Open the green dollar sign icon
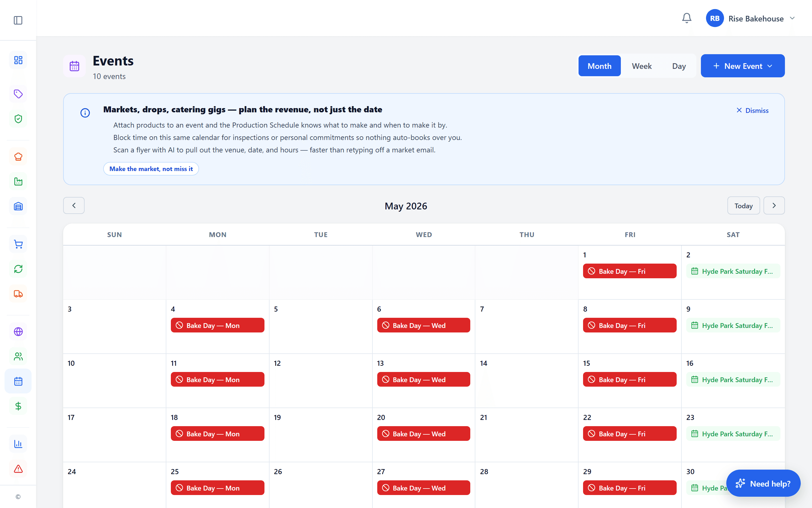This screenshot has width=812, height=508. point(18,406)
